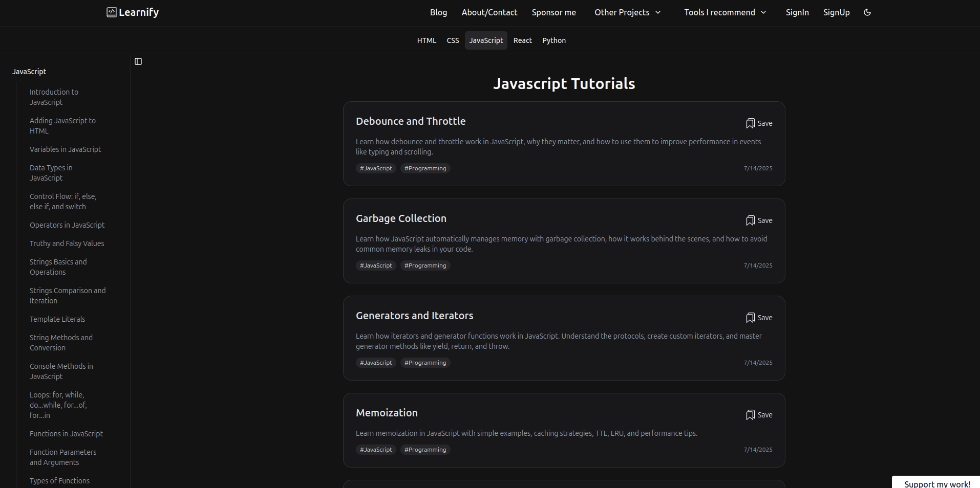
Task: Bookmark the Garbage Collection tutorial
Action: (x=759, y=220)
